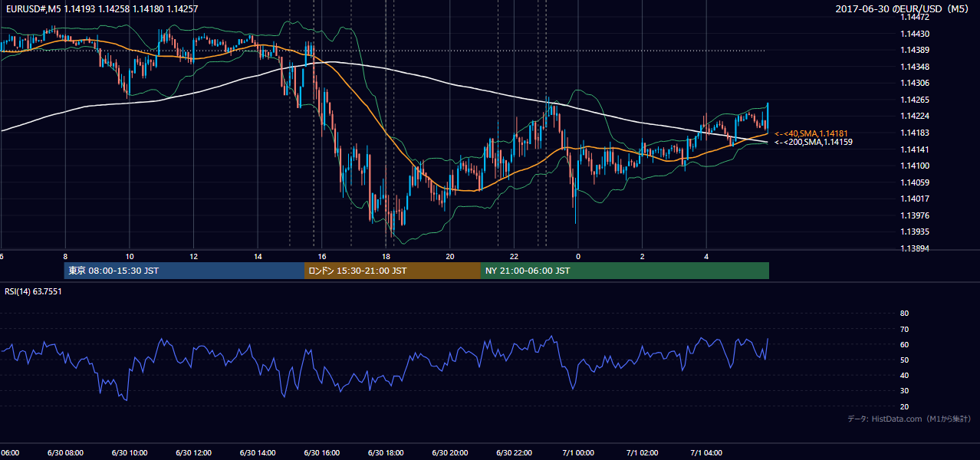This screenshot has height=460, width=980.
Task: Click price level 1.14389 on axis
Action: click(915, 50)
